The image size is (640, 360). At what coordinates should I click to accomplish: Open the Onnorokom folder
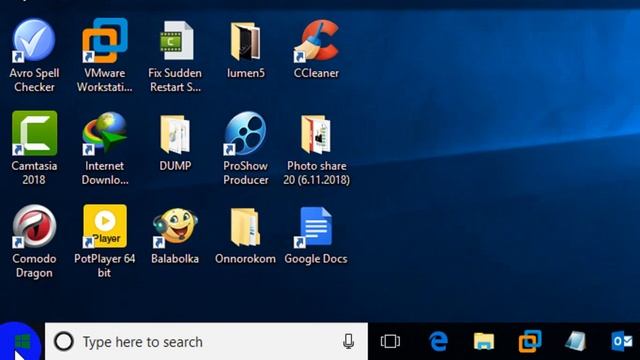click(245, 227)
